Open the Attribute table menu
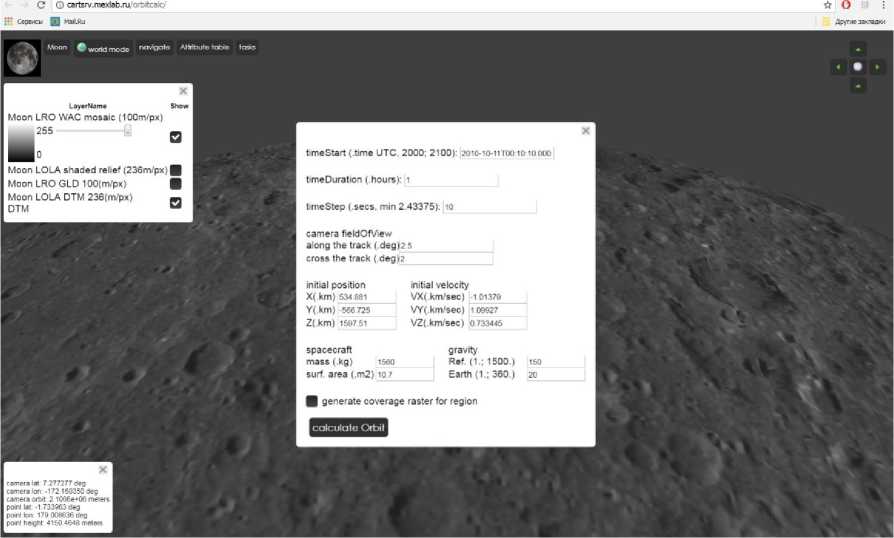Screen dimensions: 894x538 [x=205, y=47]
